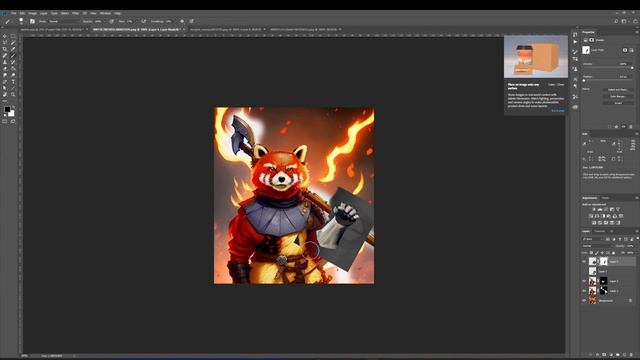Open painting Mode dropdown in options bar
The width and height of the screenshot is (640, 360).
[64, 21]
